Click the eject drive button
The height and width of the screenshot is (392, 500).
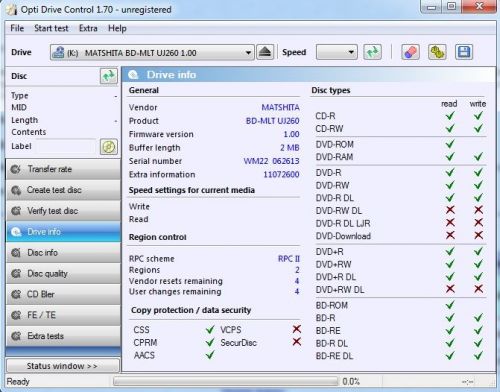[x=265, y=52]
